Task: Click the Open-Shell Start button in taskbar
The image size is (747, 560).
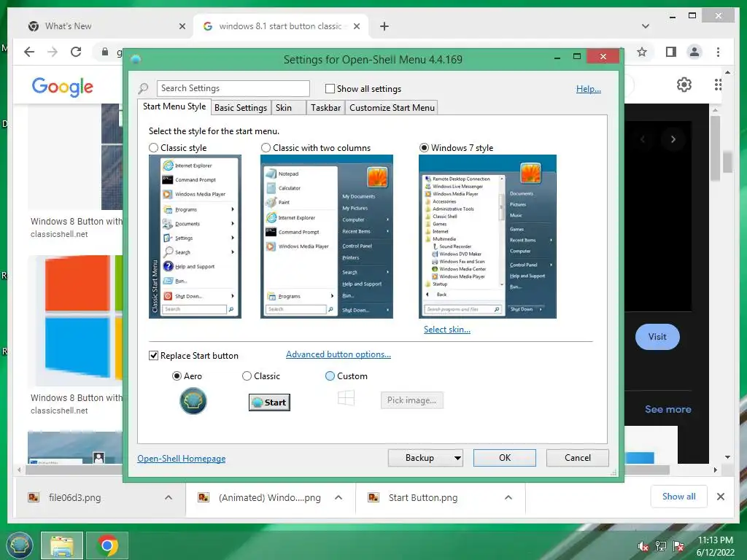Action: 19,545
